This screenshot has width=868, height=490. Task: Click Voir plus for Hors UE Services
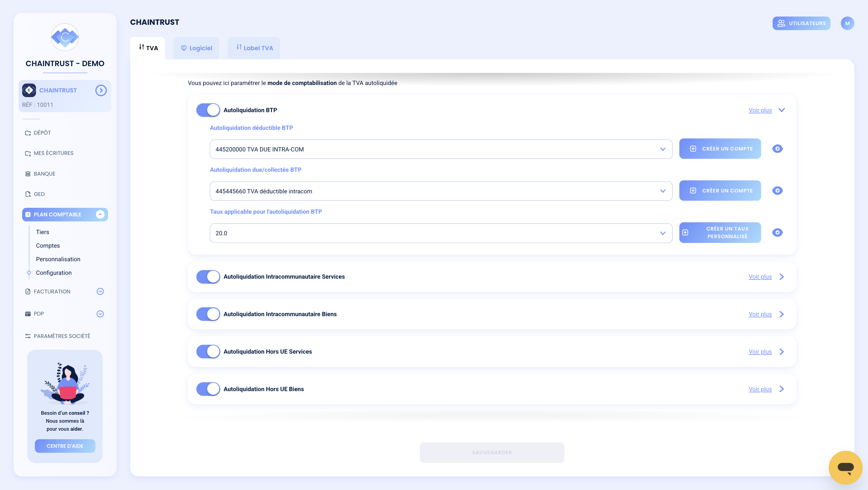coord(760,352)
